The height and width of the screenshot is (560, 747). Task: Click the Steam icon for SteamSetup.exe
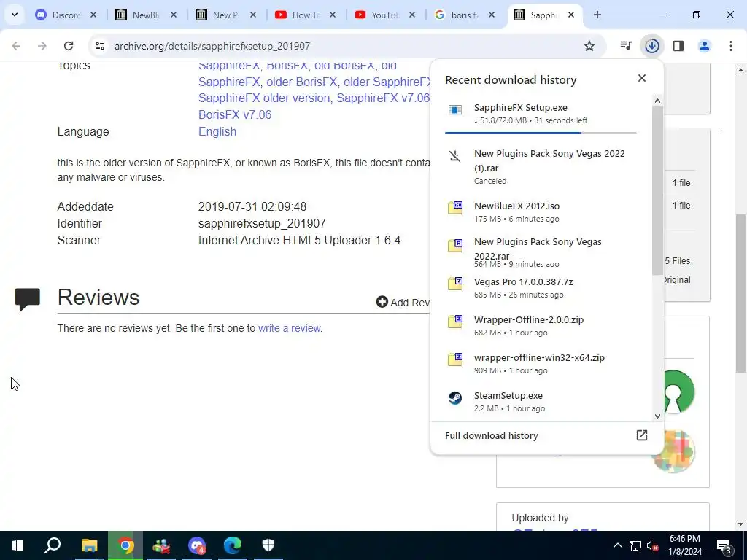coord(455,397)
